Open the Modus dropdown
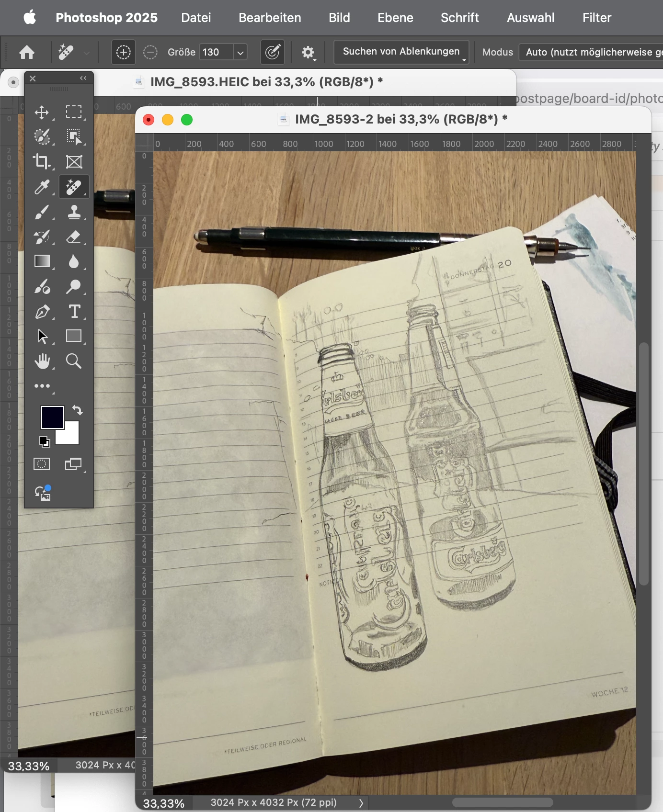The height and width of the screenshot is (812, 663). click(x=592, y=52)
